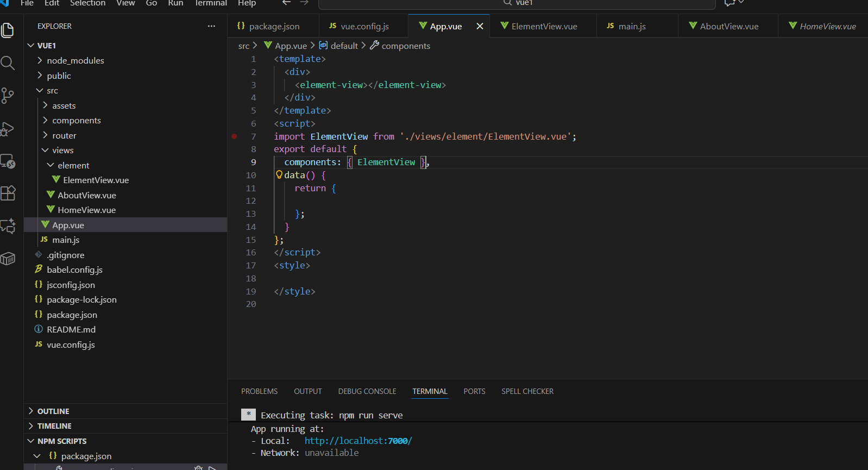This screenshot has height=470, width=868.
Task: Click the Explorer more actions ellipsis
Action: click(211, 26)
